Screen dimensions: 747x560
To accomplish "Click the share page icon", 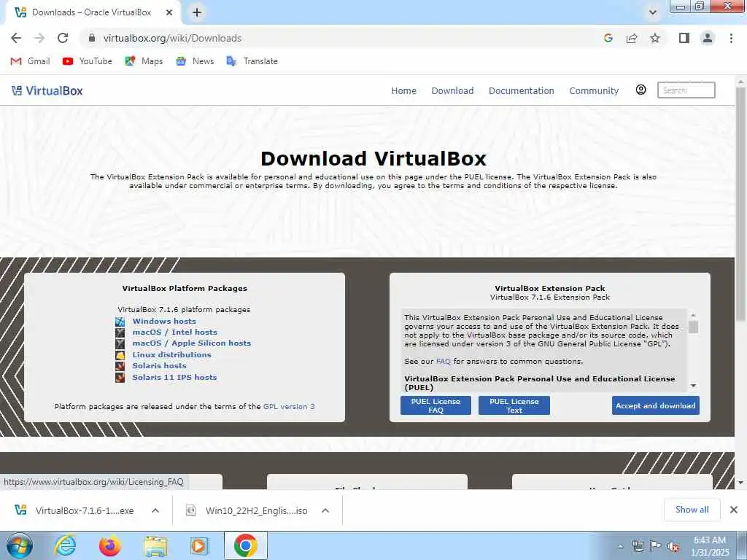I will (x=632, y=38).
